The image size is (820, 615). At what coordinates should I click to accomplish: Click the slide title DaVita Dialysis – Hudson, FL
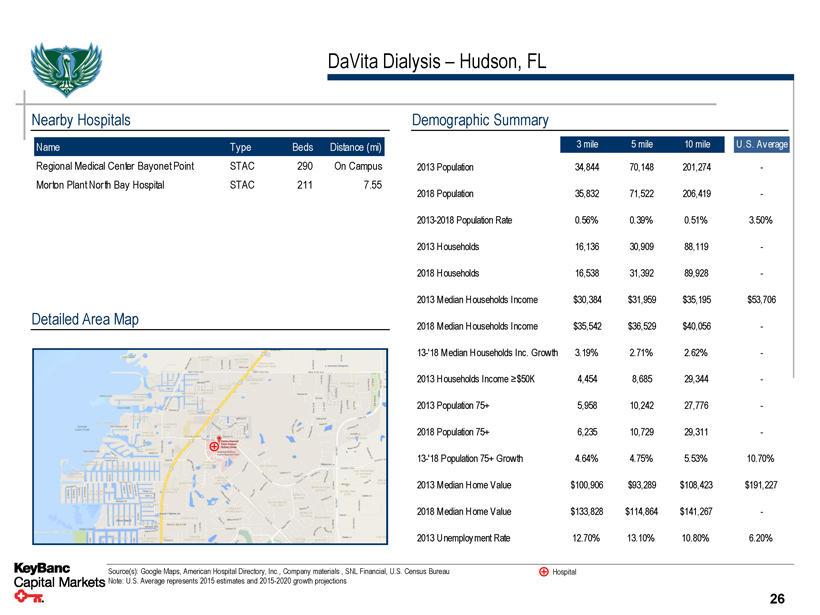click(x=436, y=62)
